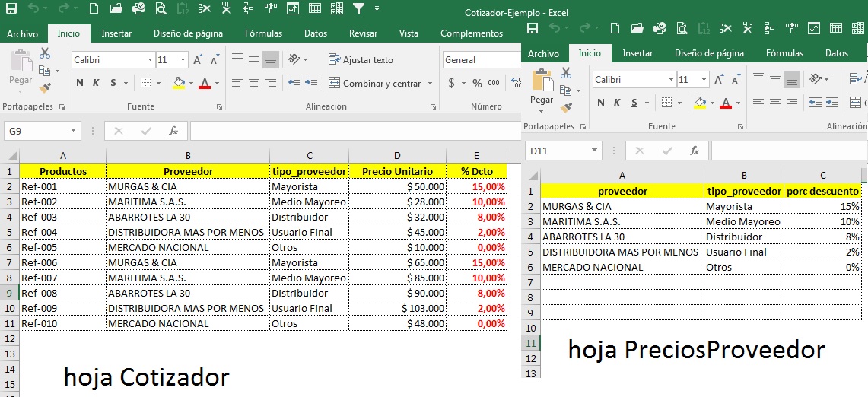Open the Complementos tab
The image size is (868, 397).
472,33
